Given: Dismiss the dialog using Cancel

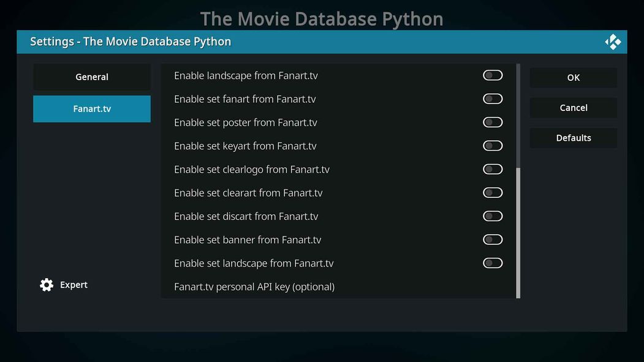Looking at the screenshot, I should (x=573, y=107).
